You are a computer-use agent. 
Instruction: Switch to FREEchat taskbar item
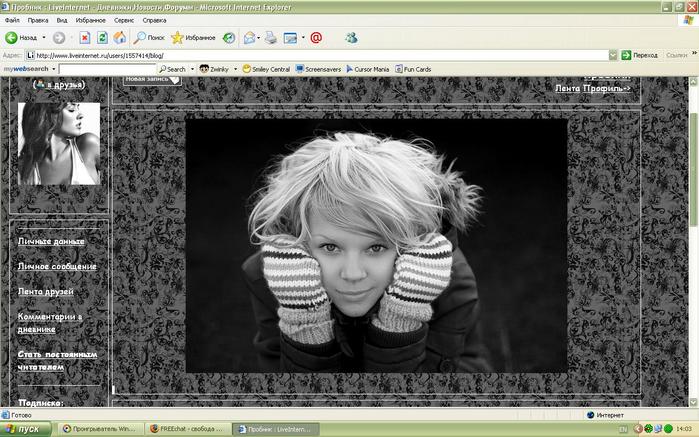(189, 429)
